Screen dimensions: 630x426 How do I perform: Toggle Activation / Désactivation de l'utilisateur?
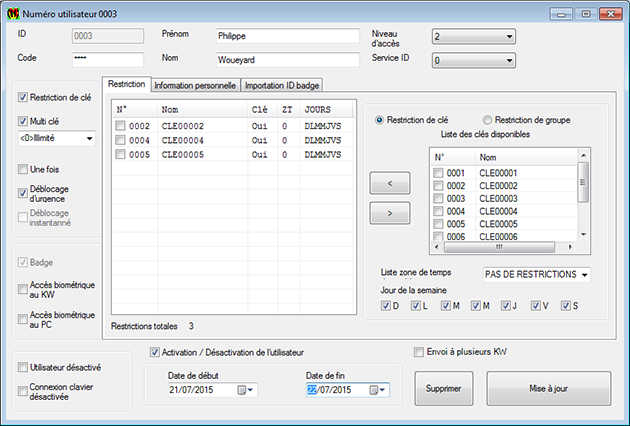pyautogui.click(x=155, y=352)
